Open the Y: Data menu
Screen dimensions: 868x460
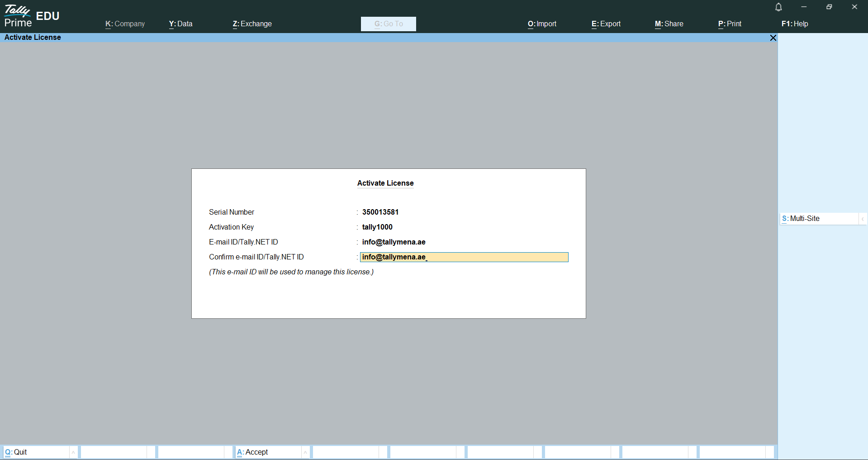pyautogui.click(x=180, y=24)
